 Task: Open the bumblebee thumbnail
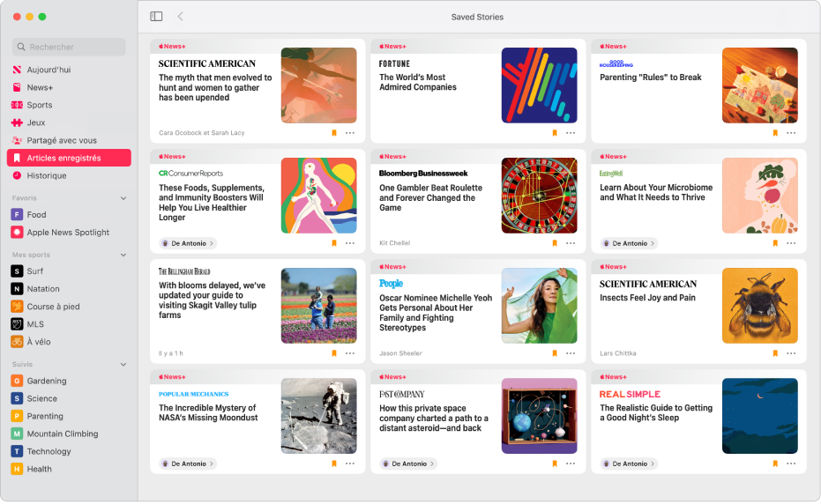pos(760,306)
